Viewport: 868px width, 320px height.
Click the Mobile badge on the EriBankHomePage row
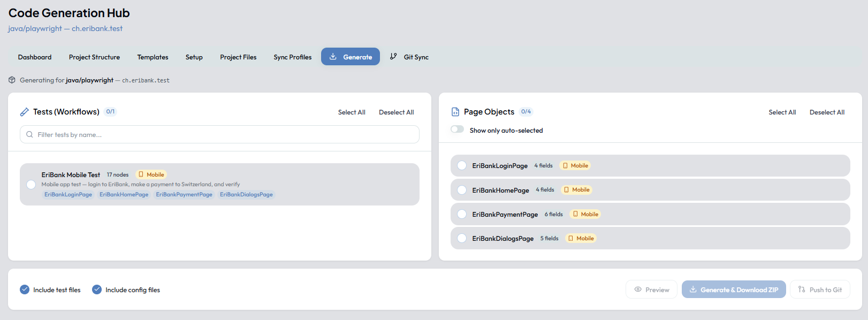(x=576, y=190)
